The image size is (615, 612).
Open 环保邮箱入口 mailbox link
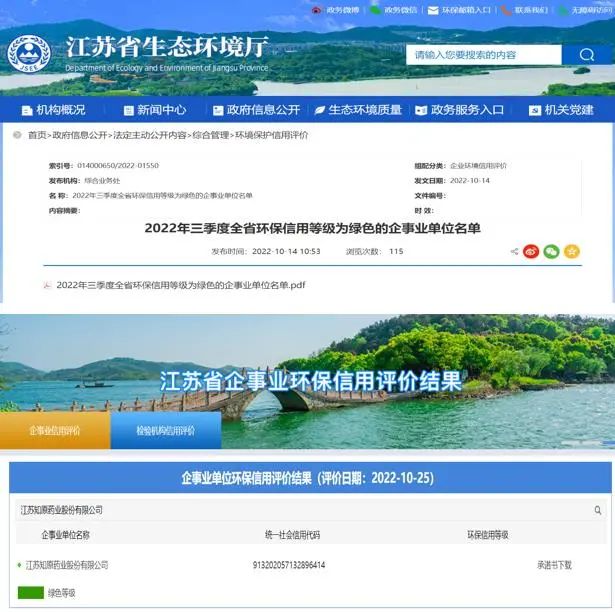[459, 10]
